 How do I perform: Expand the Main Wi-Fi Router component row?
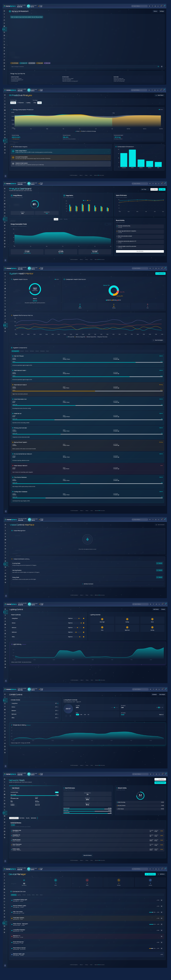point(87,360)
